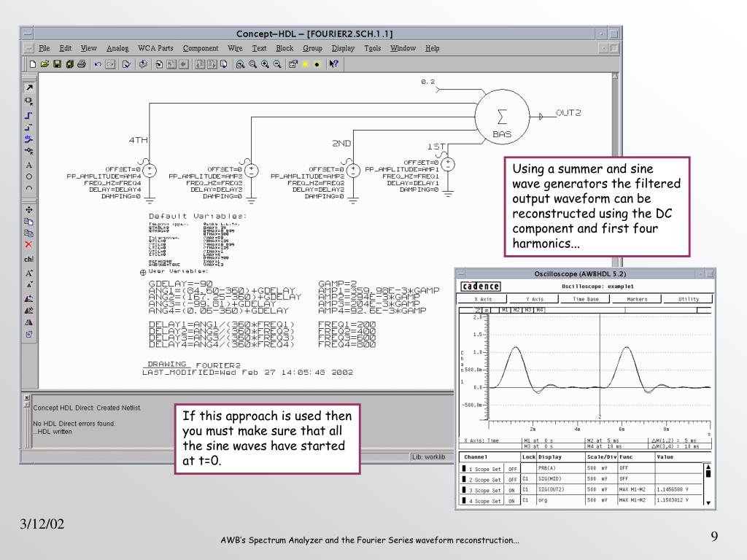Click the Markers button
Image resolution: width=747 pixels, height=560 pixels.
tap(637, 299)
